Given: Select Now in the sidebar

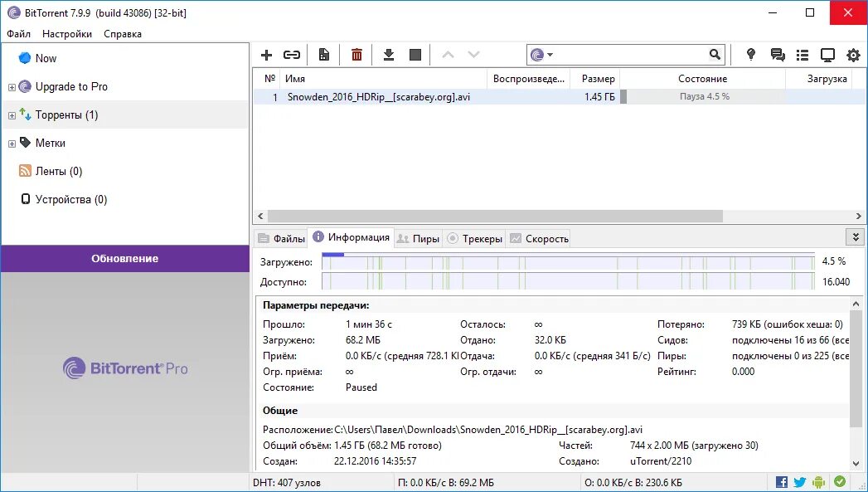Looking at the screenshot, I should (x=46, y=58).
